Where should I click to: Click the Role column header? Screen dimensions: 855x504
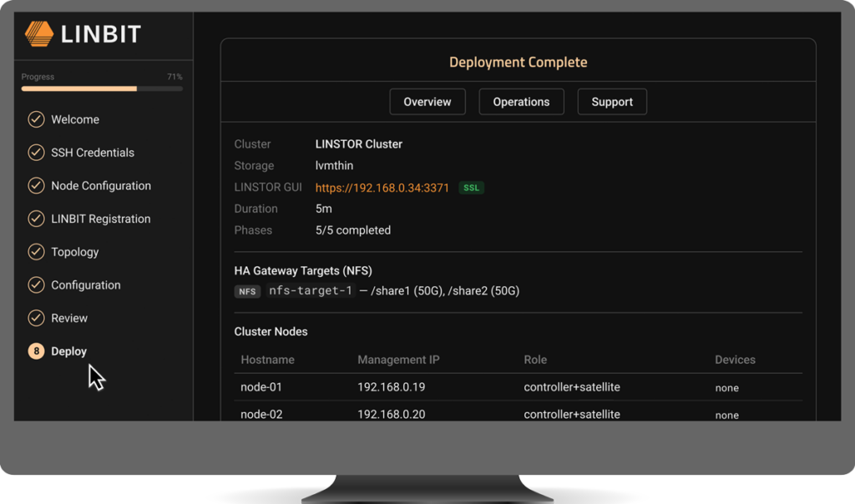click(535, 360)
